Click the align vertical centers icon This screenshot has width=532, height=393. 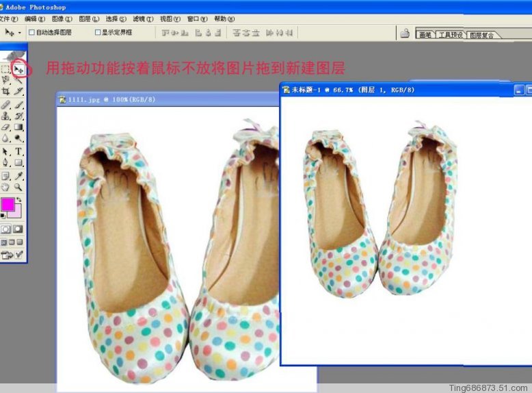coord(175,33)
